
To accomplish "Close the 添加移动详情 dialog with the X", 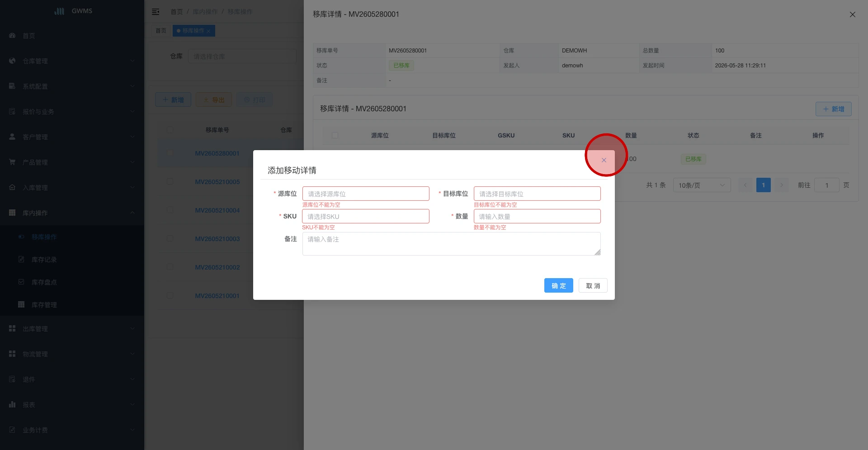I will point(604,160).
